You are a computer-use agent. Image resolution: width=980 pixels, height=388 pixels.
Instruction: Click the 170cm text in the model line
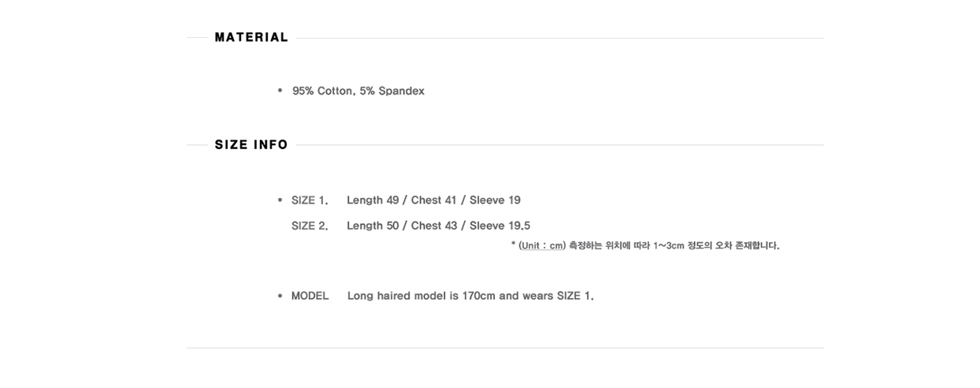(x=478, y=296)
